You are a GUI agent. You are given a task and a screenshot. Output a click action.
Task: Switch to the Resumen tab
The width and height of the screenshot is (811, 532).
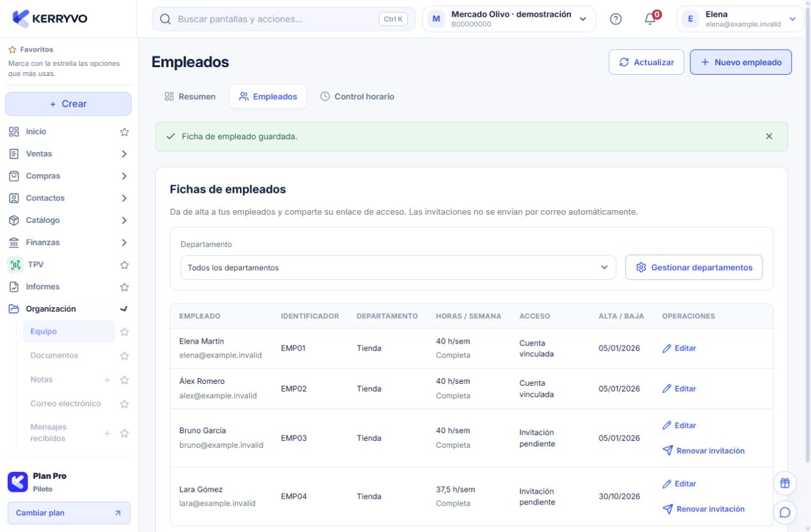tap(190, 96)
